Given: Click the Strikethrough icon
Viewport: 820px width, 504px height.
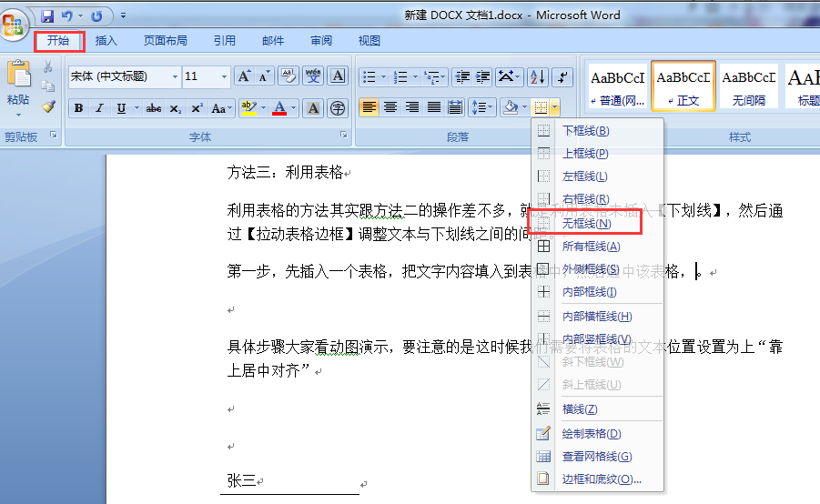Looking at the screenshot, I should tap(154, 108).
